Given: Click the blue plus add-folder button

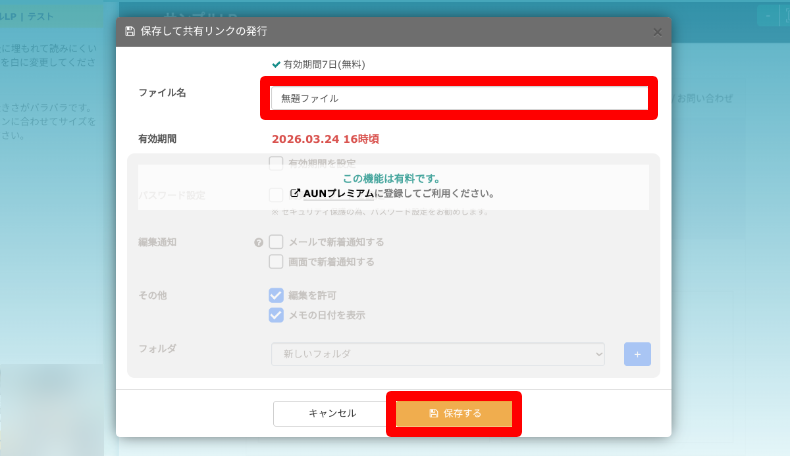Looking at the screenshot, I should [x=637, y=354].
